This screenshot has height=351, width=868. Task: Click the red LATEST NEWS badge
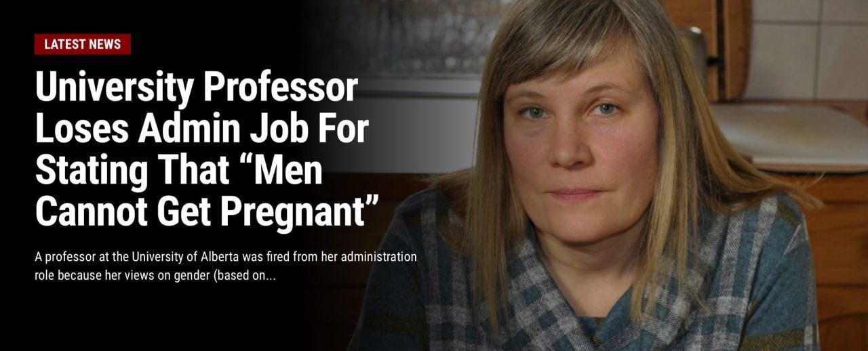(x=83, y=44)
